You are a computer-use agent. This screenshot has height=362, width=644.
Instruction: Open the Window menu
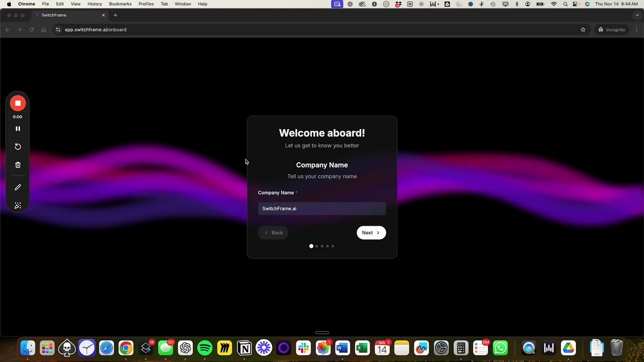click(x=183, y=4)
